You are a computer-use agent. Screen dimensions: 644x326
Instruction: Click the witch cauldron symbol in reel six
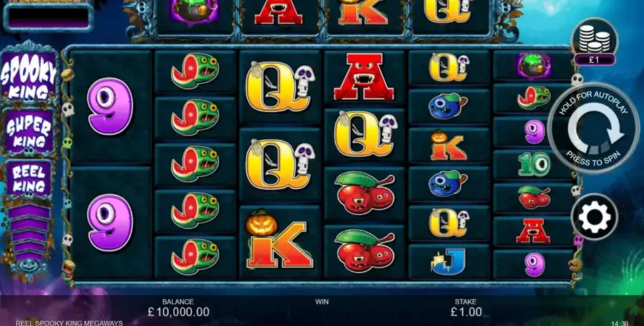click(x=534, y=65)
